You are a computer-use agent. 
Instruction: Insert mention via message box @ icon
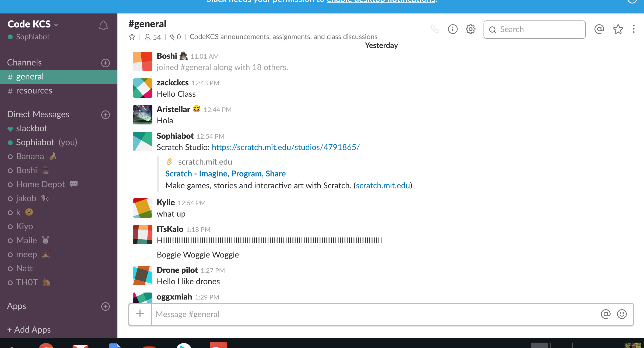(605, 314)
